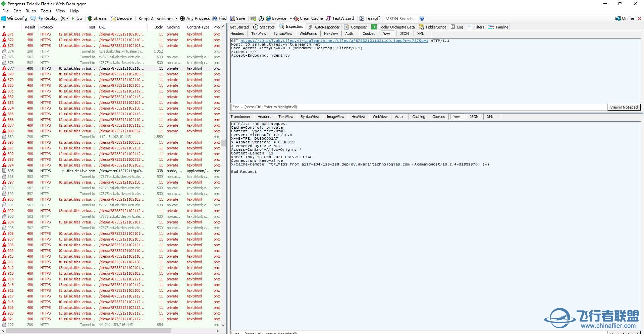Select session 889 tunnel to 112.48.162.10:443

tap(111, 137)
